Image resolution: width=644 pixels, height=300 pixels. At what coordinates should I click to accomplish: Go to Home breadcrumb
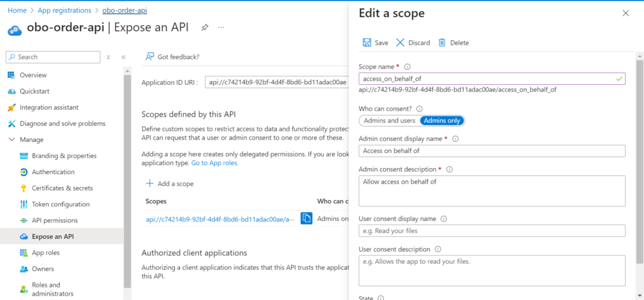click(17, 10)
